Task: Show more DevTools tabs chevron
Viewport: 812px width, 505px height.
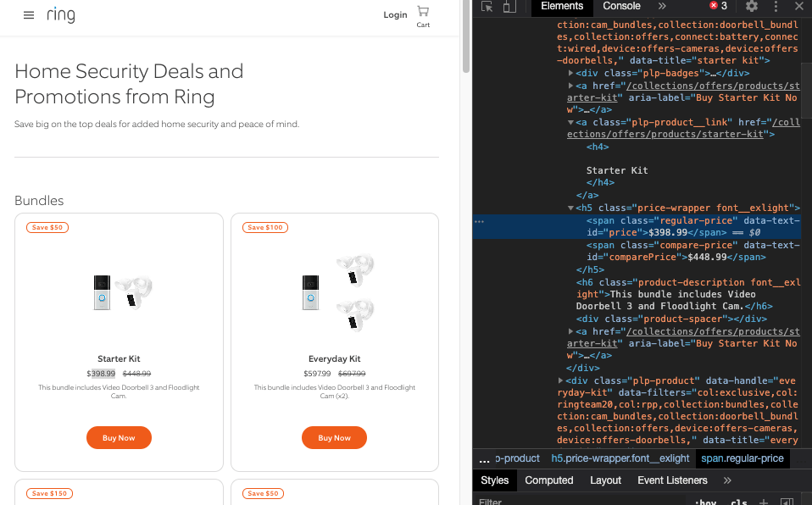Action: click(662, 6)
